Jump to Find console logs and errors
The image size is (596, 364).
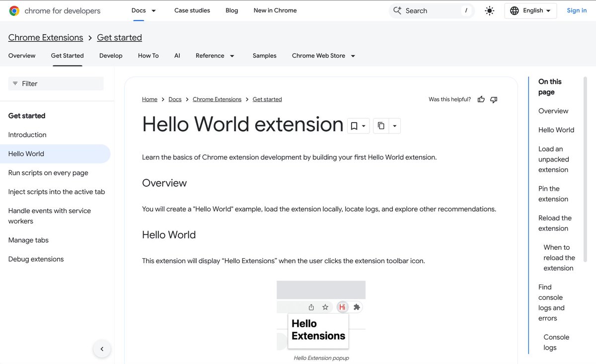(x=551, y=302)
